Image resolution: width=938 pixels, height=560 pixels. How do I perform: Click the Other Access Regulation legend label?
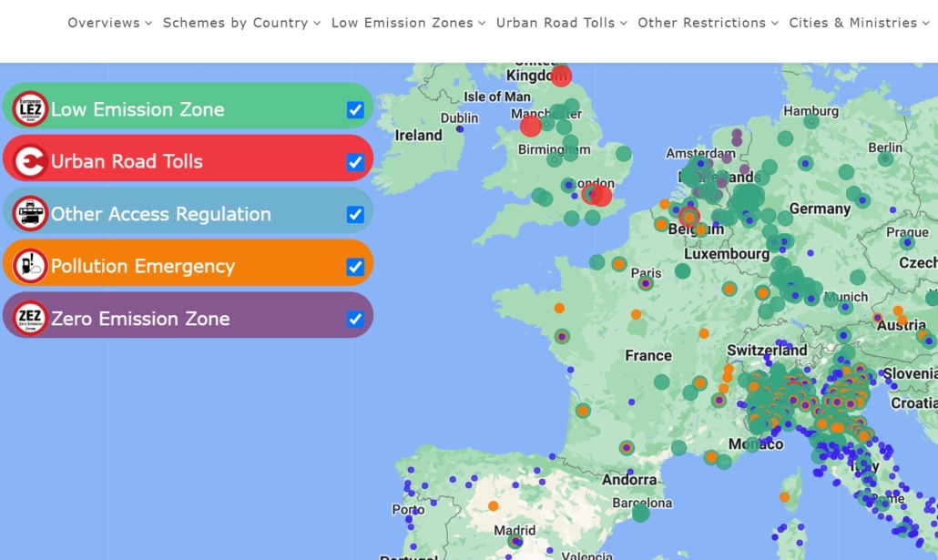[161, 213]
